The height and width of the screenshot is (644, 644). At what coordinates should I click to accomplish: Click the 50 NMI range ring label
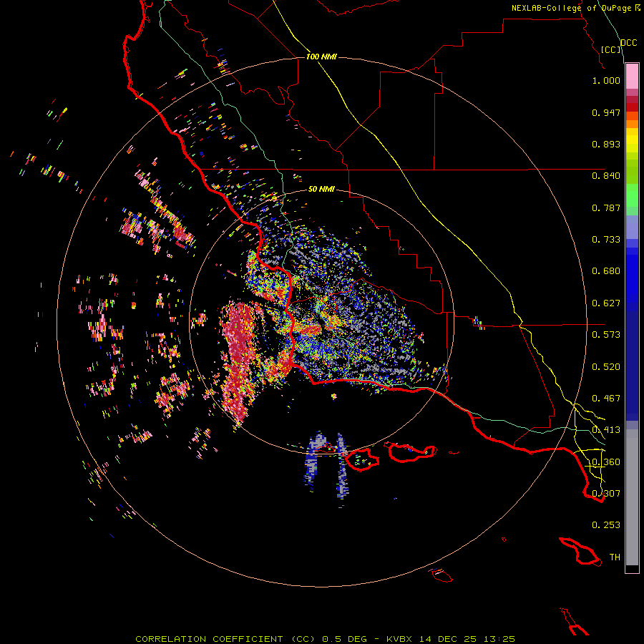click(321, 189)
